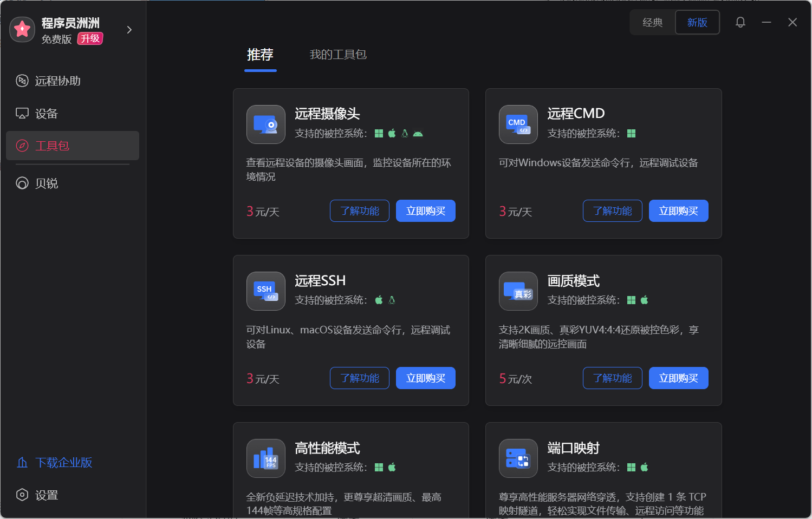812x519 pixels.
Task: Click 立即购买 for 远程CMD
Action: [x=679, y=211]
